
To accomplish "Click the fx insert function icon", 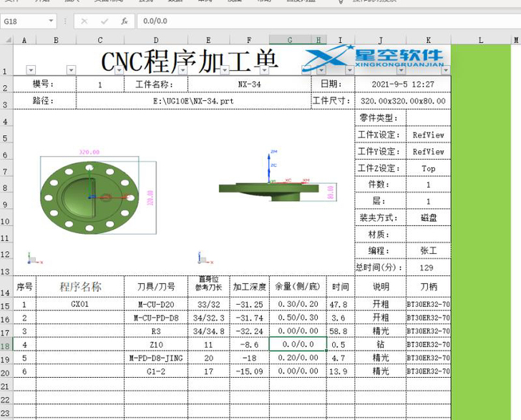I will click(x=125, y=21).
